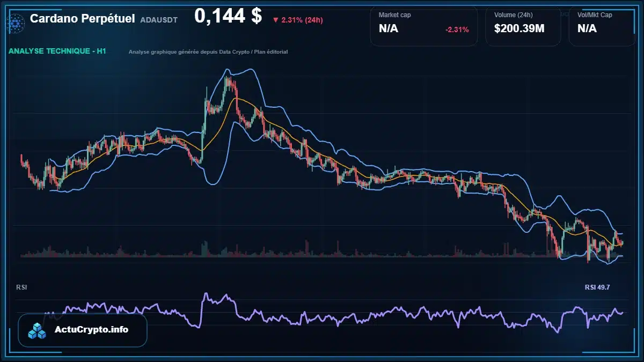Click the Data Crypto / Plan éditorial caption
Screen dimensions: 644x362
(x=208, y=52)
